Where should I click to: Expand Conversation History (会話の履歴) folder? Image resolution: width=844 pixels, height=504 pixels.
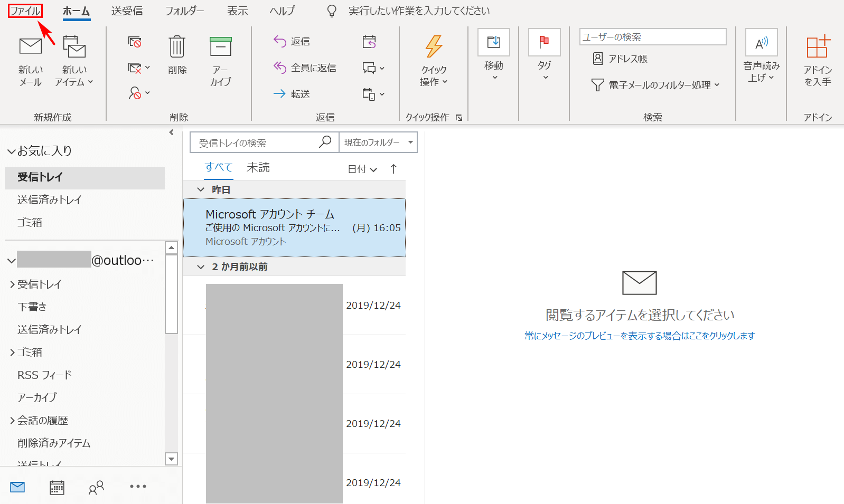coord(12,421)
